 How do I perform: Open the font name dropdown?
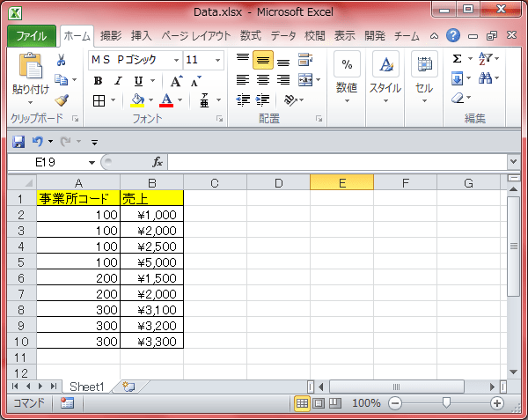(176, 60)
